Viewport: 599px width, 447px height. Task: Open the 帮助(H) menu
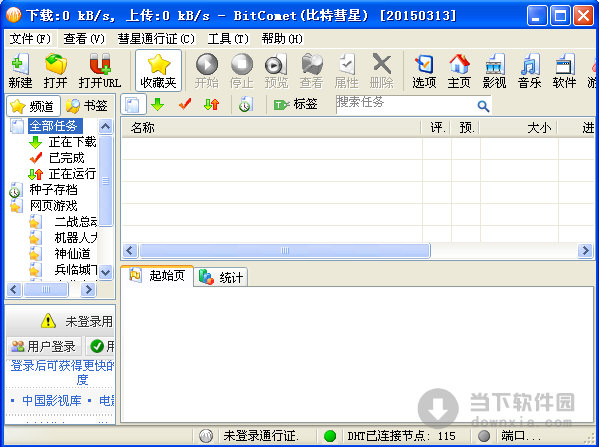282,39
